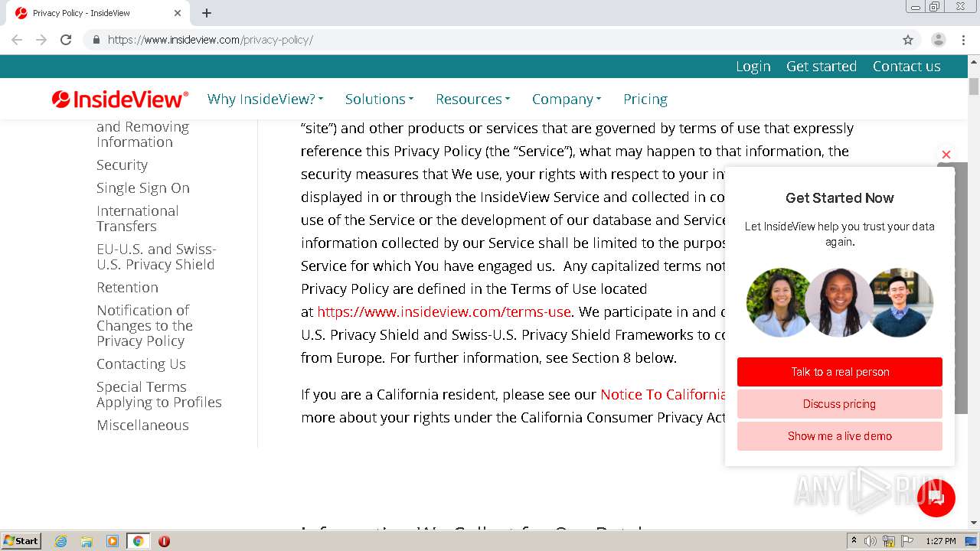Click the Contact us link
980x551 pixels.
906,67
